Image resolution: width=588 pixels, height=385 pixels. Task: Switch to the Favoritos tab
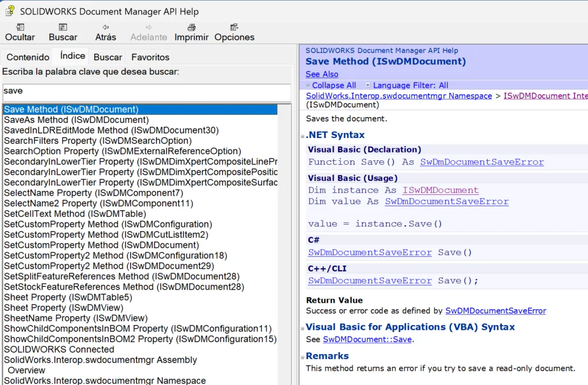[150, 57]
